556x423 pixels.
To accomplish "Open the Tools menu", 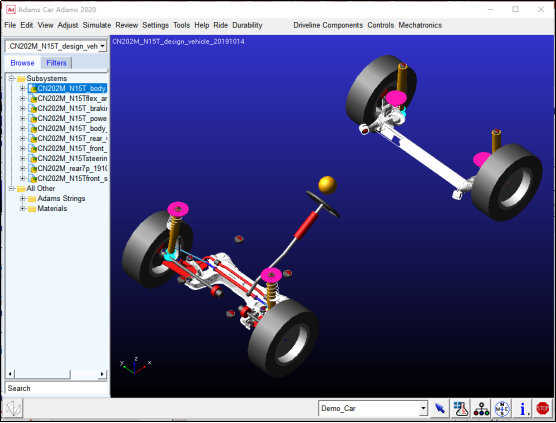I will pos(182,25).
